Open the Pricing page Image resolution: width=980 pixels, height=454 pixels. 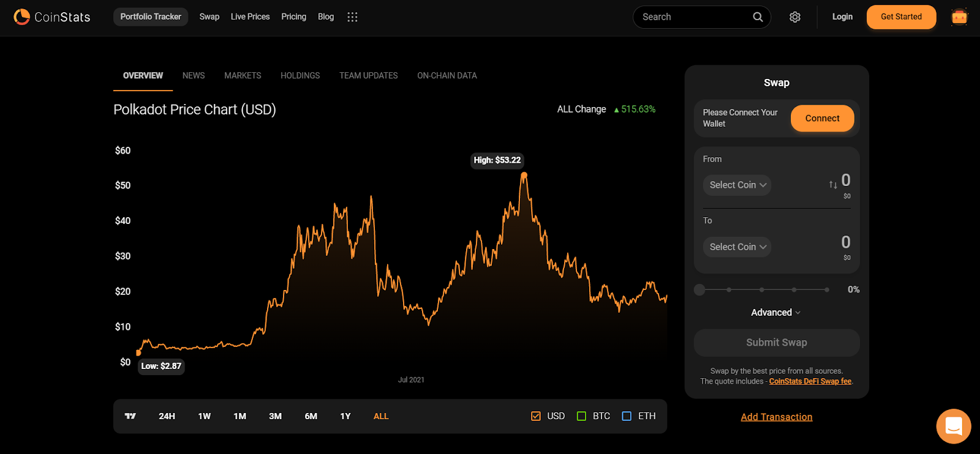tap(293, 17)
